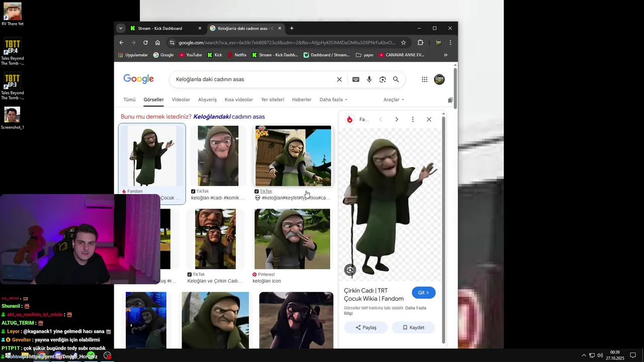This screenshot has width=644, height=362.
Task: Open saved items bookmark icon
Action: point(450,100)
